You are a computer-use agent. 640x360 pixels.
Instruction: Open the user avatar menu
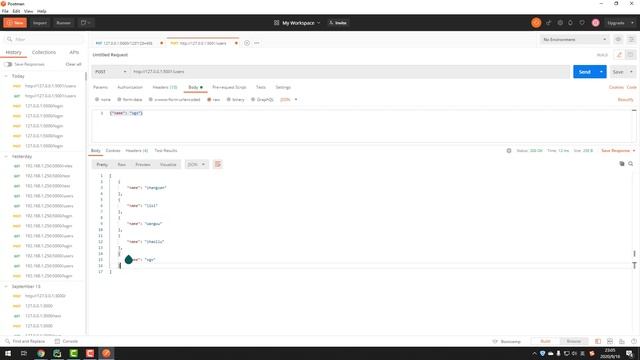point(596,23)
